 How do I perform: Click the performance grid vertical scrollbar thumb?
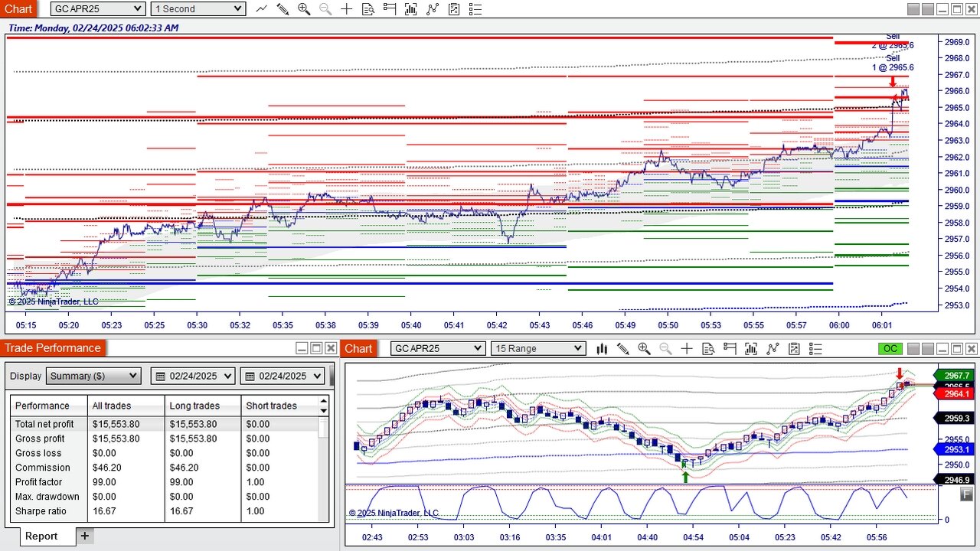point(324,428)
